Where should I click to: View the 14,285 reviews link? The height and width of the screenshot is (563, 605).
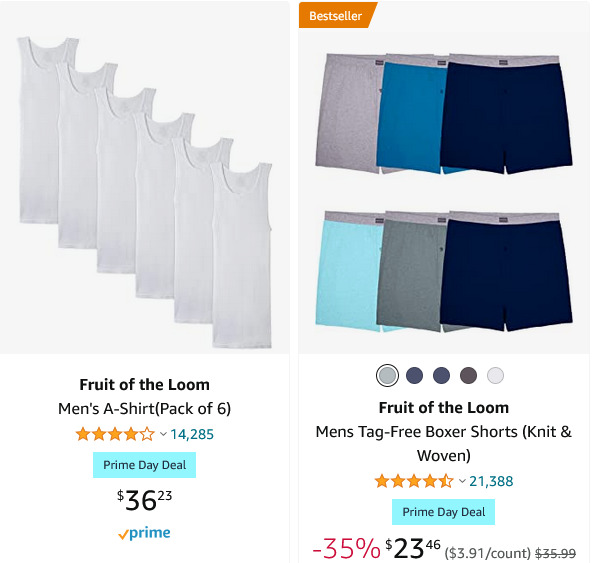[x=192, y=435]
